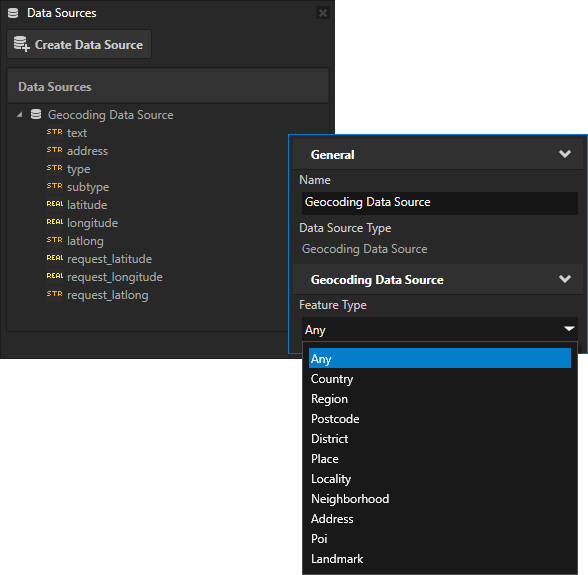Open the Feature Type dropdown
588x575 pixels.
click(x=440, y=329)
